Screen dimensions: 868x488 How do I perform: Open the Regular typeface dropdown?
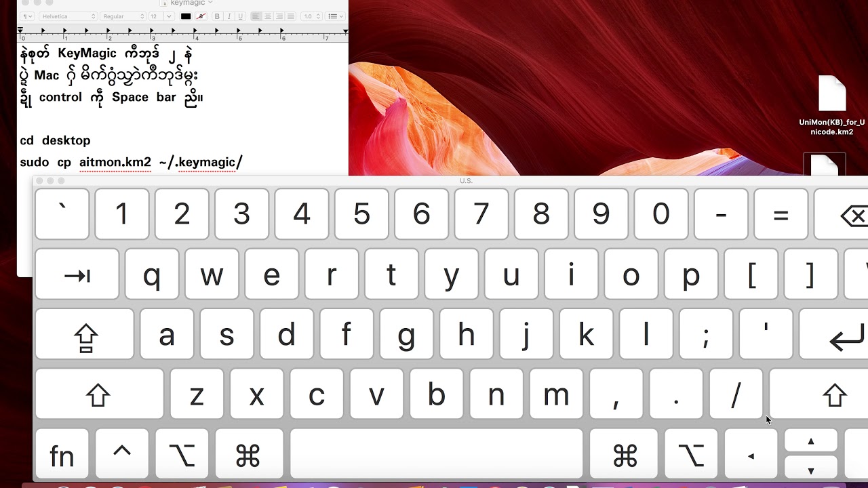click(x=122, y=16)
